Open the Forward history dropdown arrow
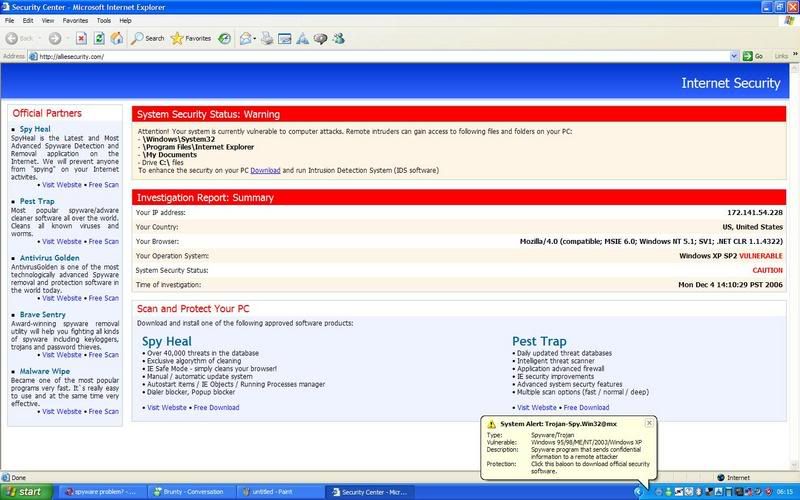This screenshot has height=500, width=800. click(67, 38)
